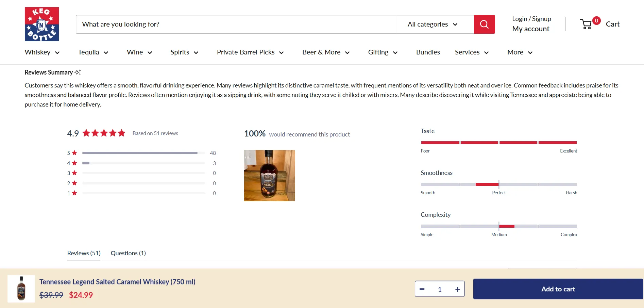Filter reviews by the 2 star row
The width and height of the screenshot is (644, 308).
(x=141, y=183)
